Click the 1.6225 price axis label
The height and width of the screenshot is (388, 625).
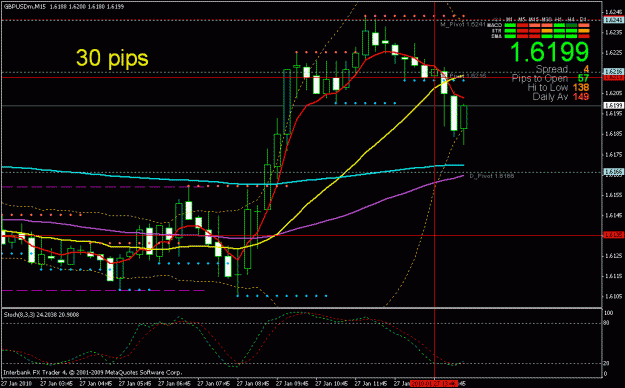click(614, 53)
